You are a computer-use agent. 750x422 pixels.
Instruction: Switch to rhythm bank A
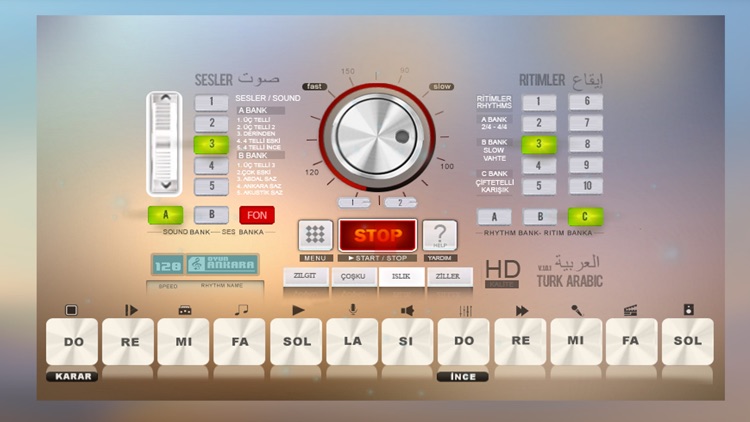click(495, 217)
